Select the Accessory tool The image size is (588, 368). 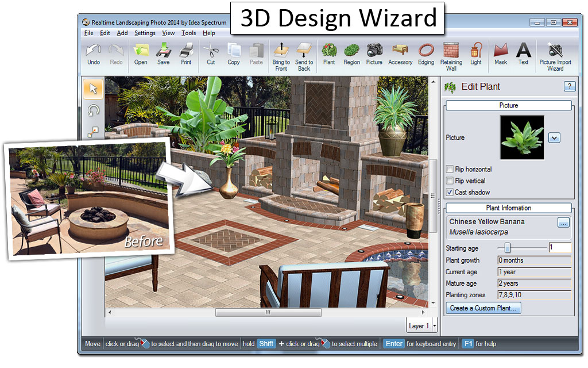click(x=400, y=55)
